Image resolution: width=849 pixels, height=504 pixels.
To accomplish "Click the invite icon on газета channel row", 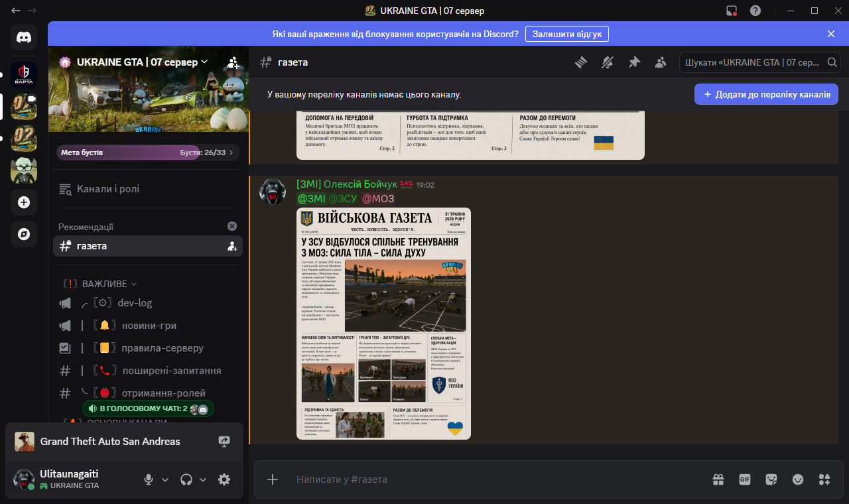I will pos(232,246).
